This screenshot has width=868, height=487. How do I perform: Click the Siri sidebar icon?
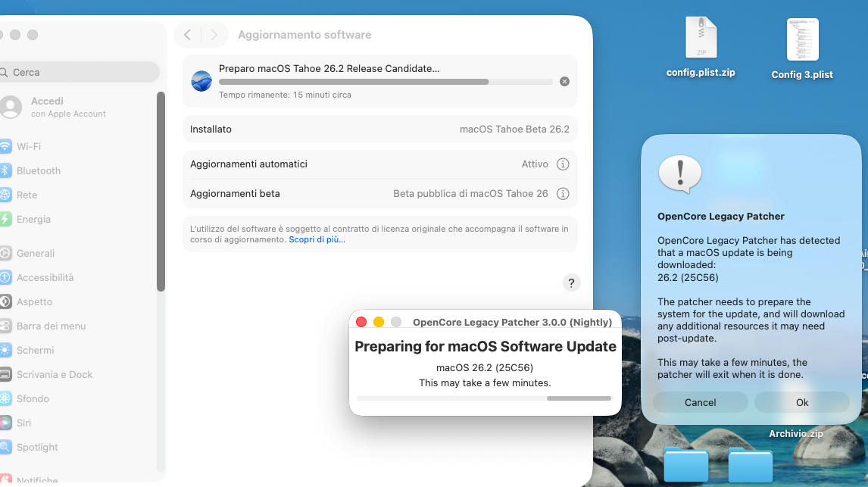pos(5,423)
